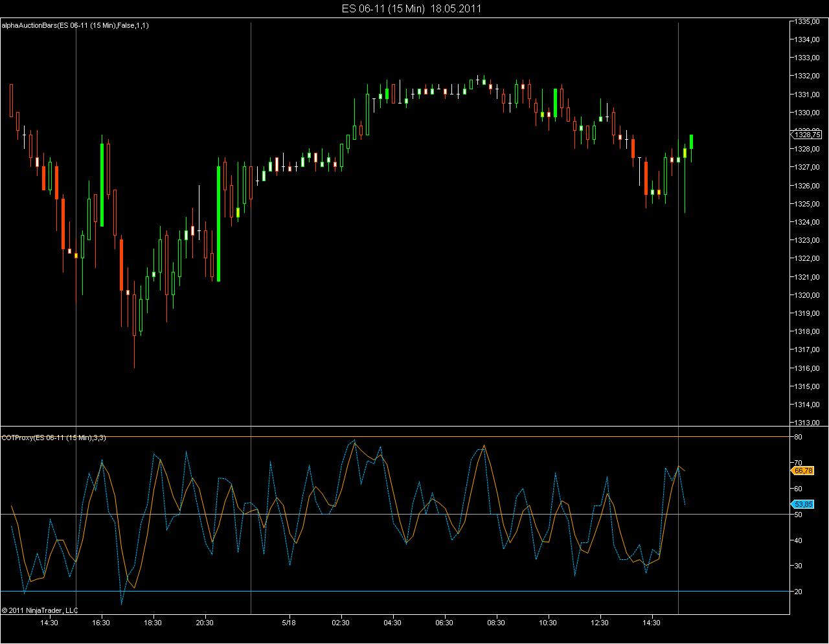This screenshot has width=829, height=644.
Task: Select the current price marker 1328,75
Action: click(x=807, y=135)
